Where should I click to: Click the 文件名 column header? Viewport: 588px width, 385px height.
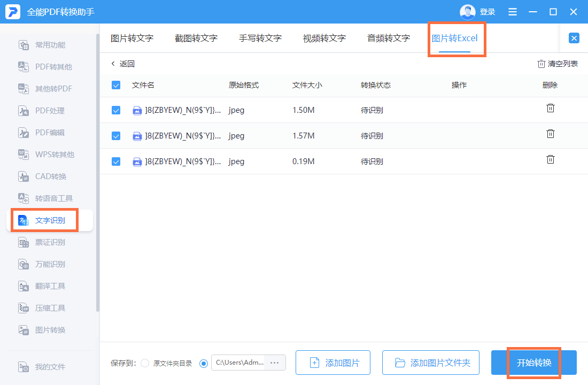point(143,85)
